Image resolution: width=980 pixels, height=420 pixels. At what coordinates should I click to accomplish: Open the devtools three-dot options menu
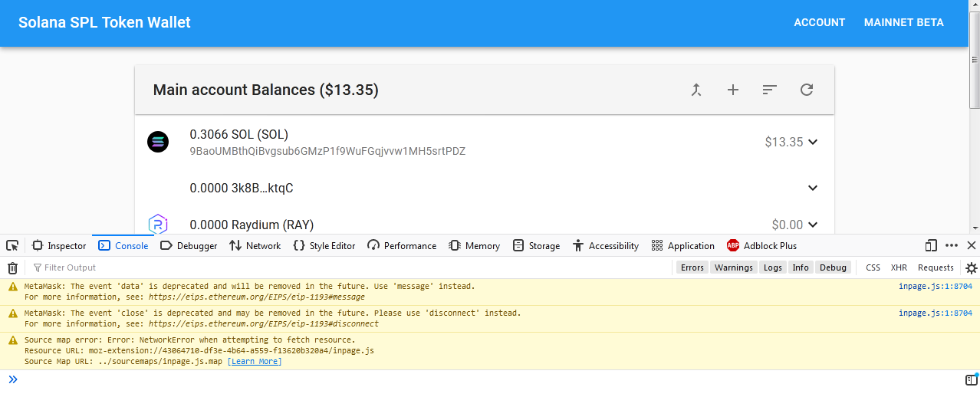pyautogui.click(x=952, y=245)
